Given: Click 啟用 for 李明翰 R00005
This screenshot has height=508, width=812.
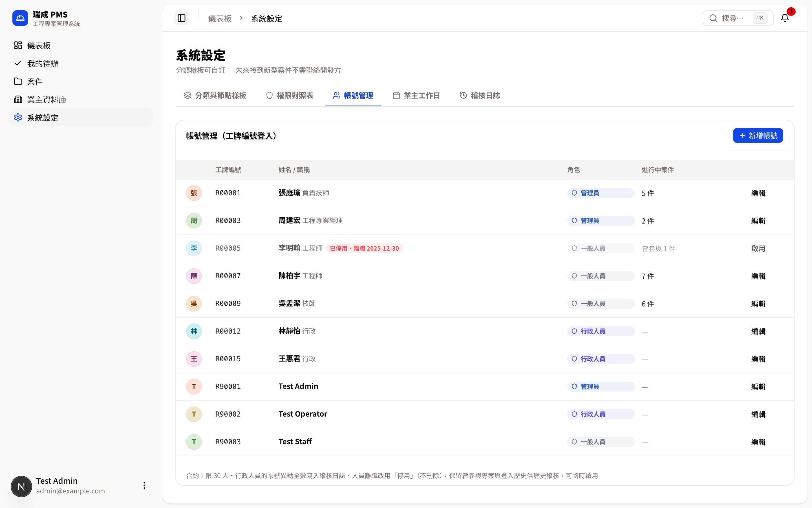Looking at the screenshot, I should pyautogui.click(x=758, y=249).
